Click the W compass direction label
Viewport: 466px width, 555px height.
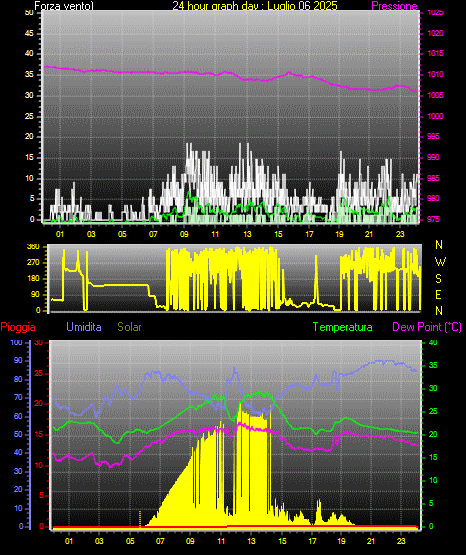pyautogui.click(x=440, y=262)
